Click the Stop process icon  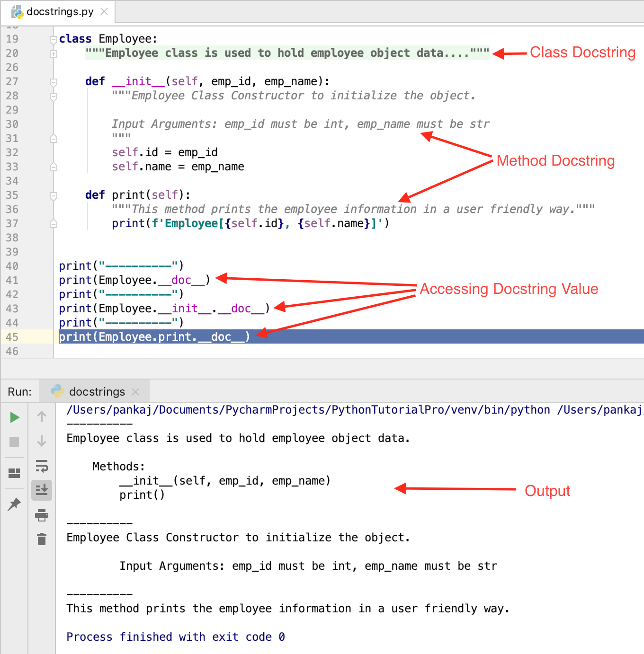coord(14,442)
